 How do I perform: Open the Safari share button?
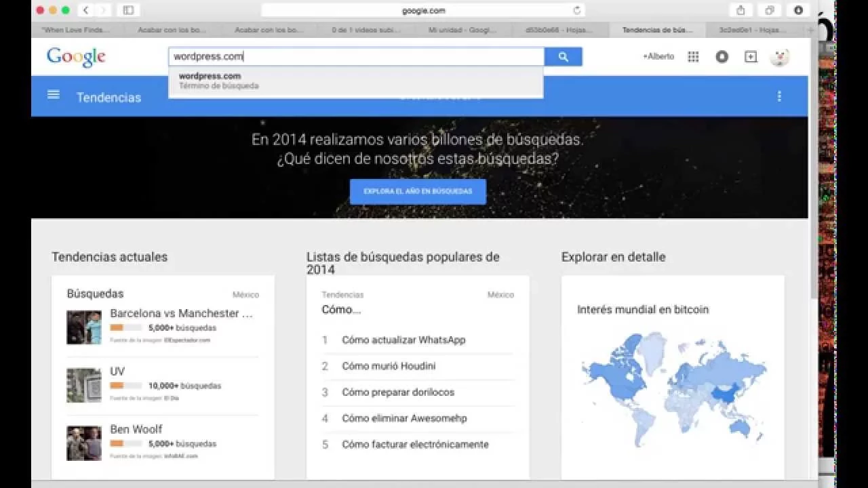(x=741, y=10)
